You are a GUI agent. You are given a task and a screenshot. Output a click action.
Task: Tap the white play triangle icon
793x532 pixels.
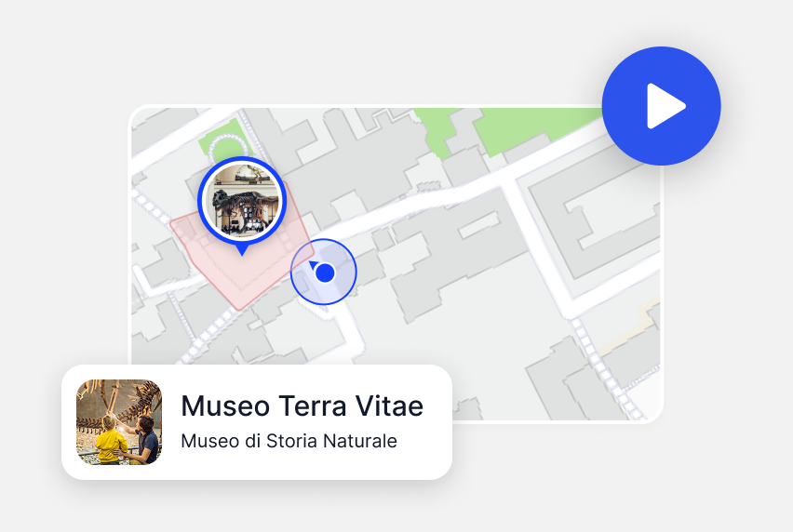pyautogui.click(x=665, y=106)
